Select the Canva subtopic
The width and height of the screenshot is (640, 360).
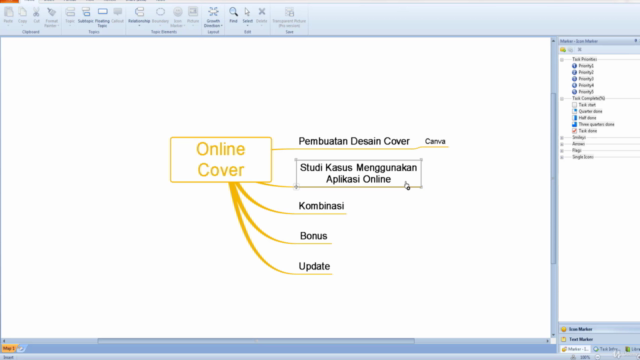[x=435, y=141]
